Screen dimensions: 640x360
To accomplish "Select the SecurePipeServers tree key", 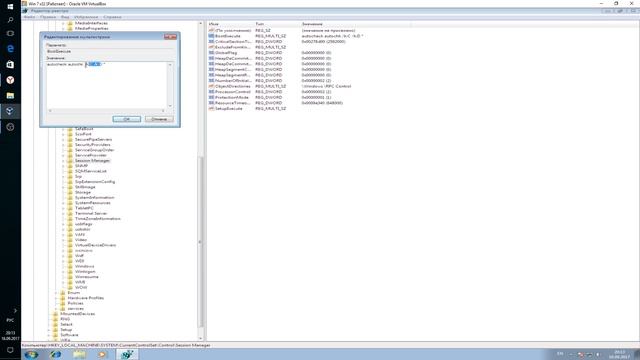I will (93, 139).
